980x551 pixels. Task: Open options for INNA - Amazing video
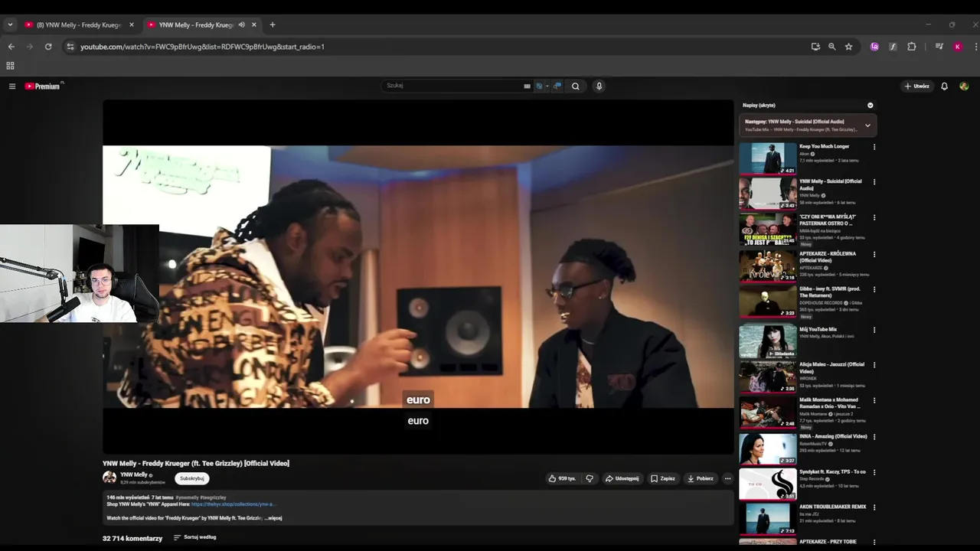point(874,437)
